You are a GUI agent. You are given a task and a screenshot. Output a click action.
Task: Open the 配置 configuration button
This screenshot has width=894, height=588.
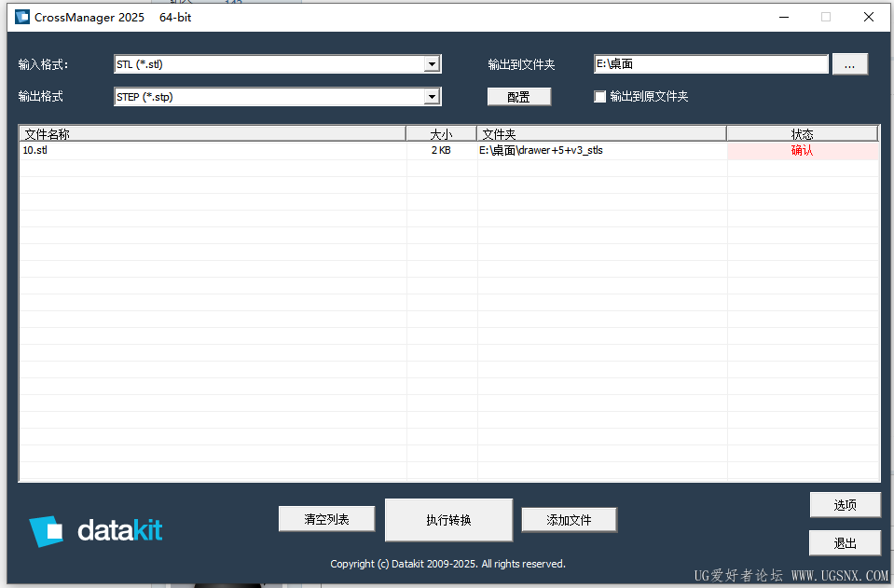(519, 97)
